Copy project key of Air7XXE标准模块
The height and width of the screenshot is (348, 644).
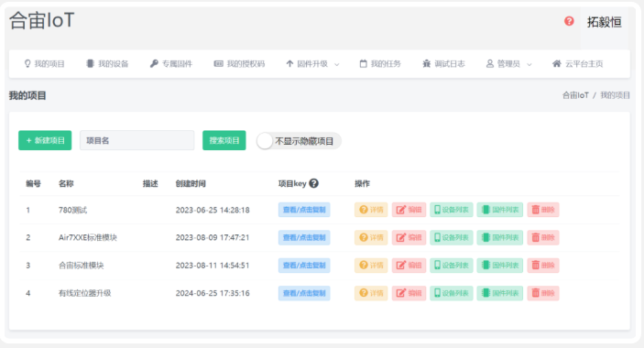tap(304, 237)
